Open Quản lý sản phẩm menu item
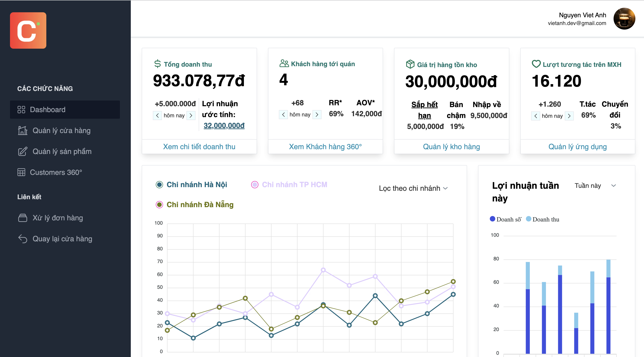This screenshot has height=357, width=644. [65, 151]
